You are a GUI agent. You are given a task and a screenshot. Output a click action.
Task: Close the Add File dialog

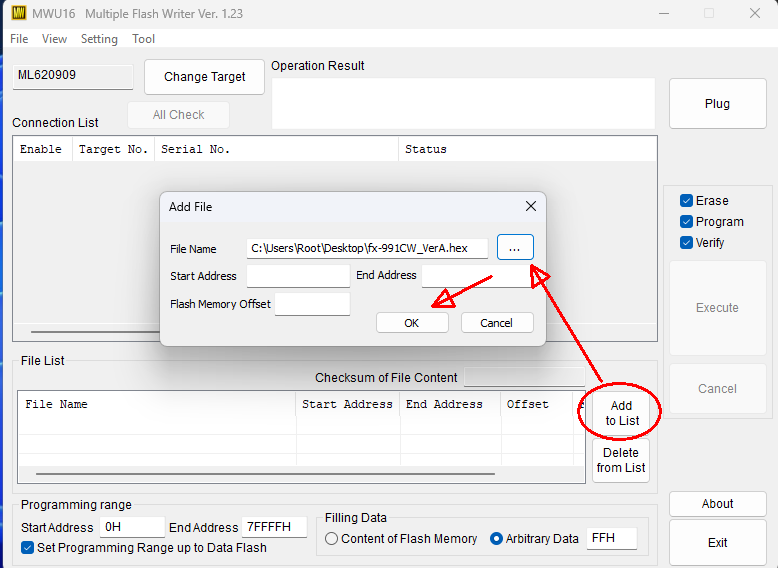coord(531,207)
